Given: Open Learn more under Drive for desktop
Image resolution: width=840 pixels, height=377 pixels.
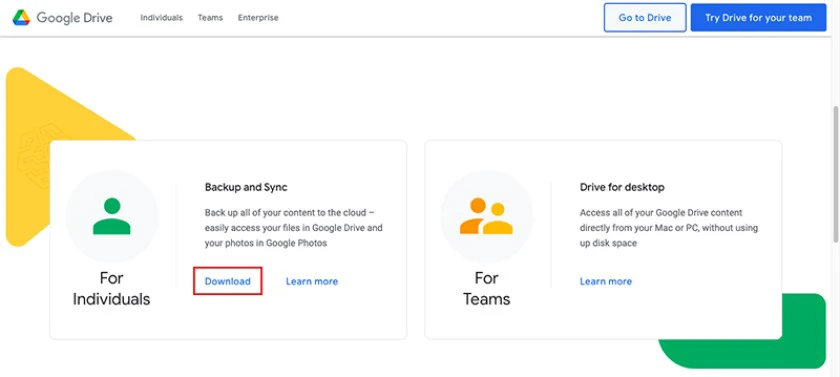Looking at the screenshot, I should pos(606,281).
